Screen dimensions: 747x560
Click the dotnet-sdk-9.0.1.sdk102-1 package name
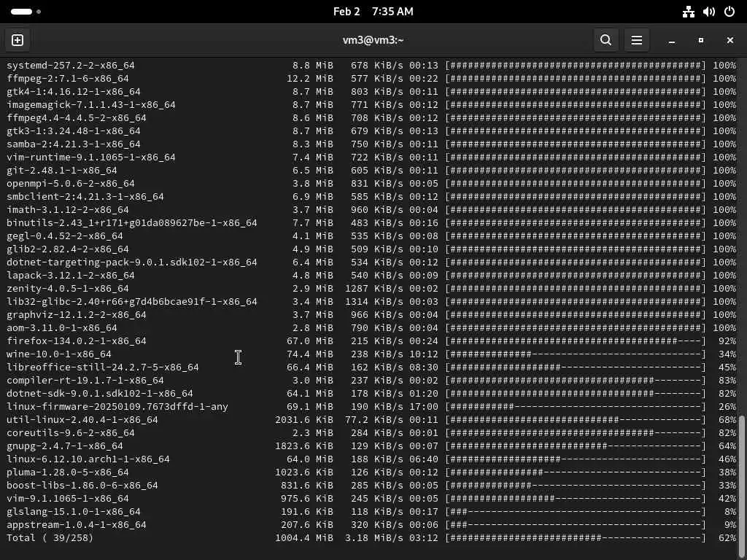99,393
